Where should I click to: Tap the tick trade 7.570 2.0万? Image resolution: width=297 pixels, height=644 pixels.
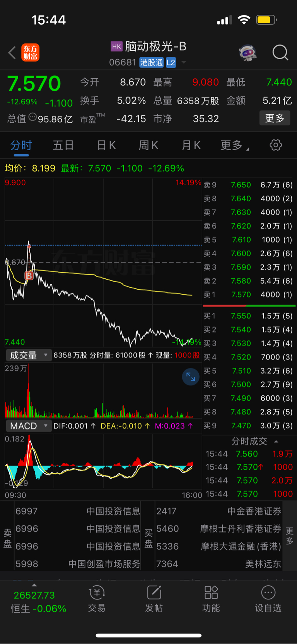[249, 481]
